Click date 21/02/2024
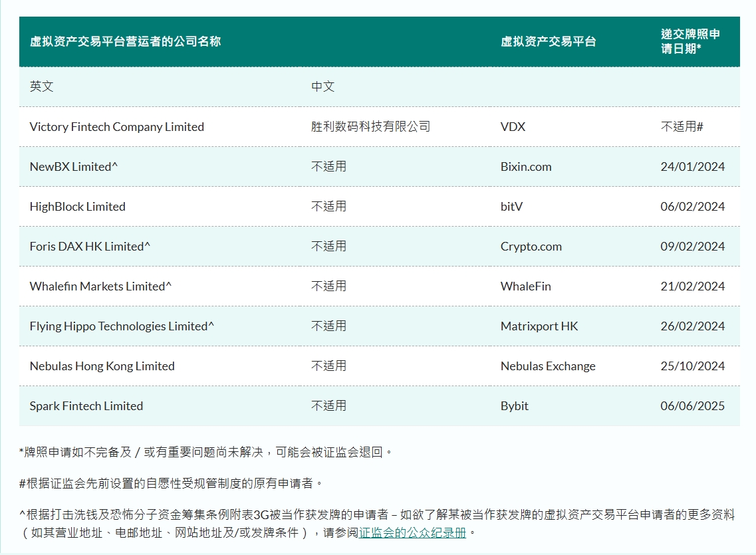The image size is (756, 555). click(x=692, y=286)
